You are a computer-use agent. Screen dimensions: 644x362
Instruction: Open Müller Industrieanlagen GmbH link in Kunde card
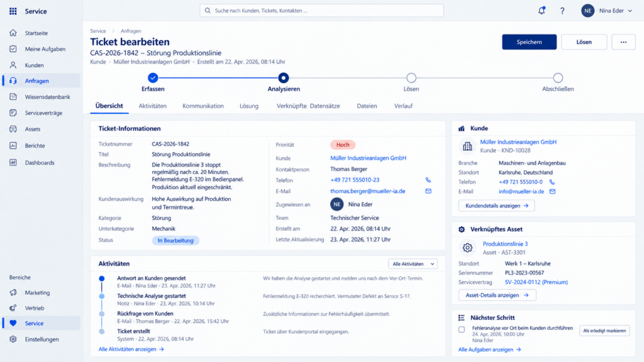click(x=518, y=142)
